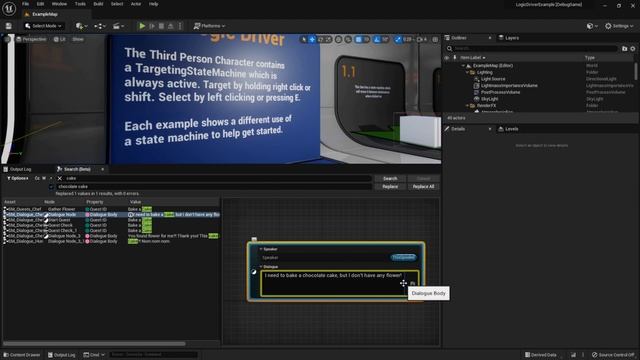Collapse the Speaker section in node
This screenshot has width=640, height=360.
coord(261,249)
